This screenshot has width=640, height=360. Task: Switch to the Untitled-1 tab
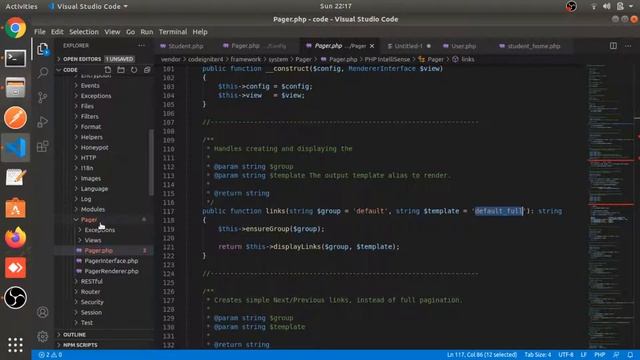pyautogui.click(x=408, y=46)
